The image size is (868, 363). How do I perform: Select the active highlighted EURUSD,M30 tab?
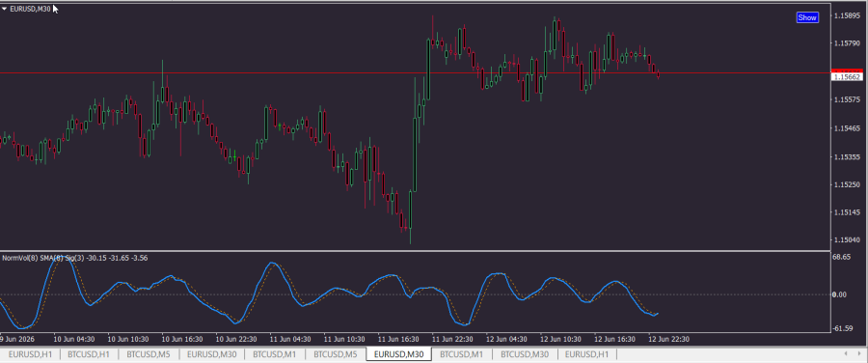click(398, 354)
